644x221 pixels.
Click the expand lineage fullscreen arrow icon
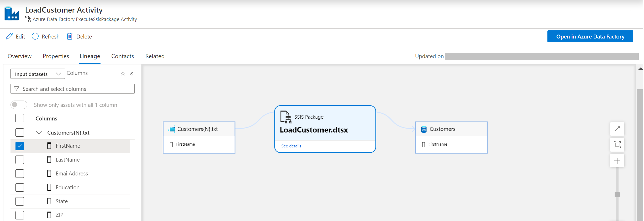click(617, 129)
